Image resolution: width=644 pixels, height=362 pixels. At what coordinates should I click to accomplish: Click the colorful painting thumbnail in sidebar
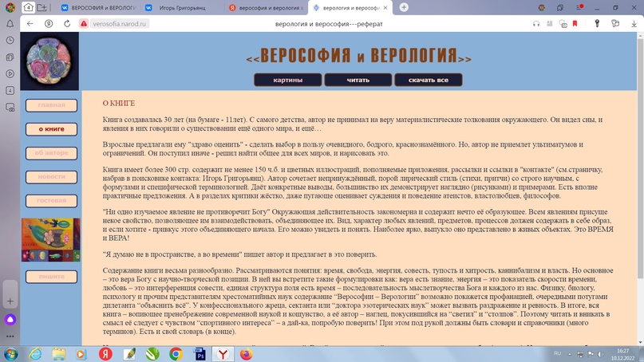[x=51, y=240]
